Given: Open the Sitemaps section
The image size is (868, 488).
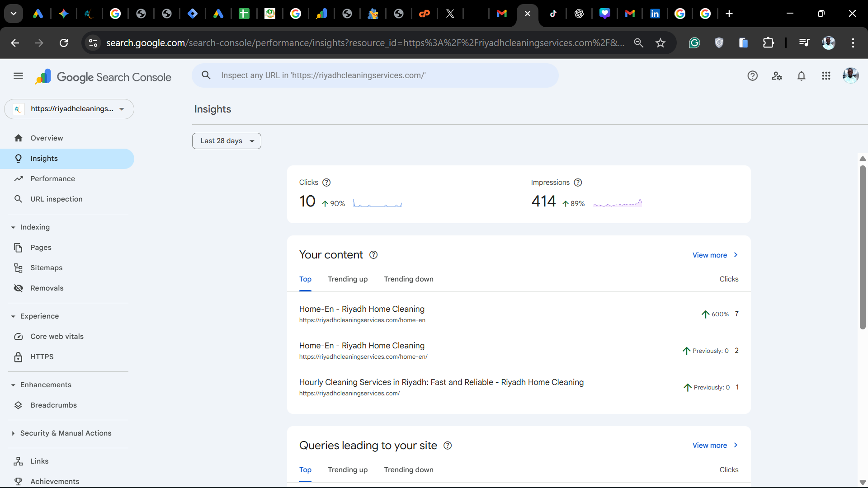Looking at the screenshot, I should (x=46, y=267).
